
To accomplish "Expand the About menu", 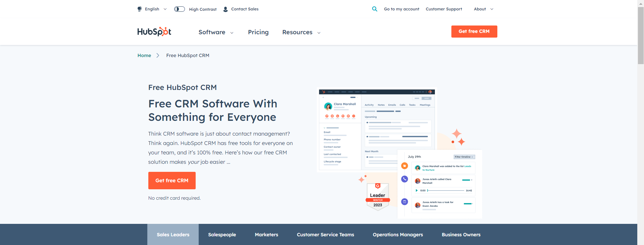I will 484,9.
